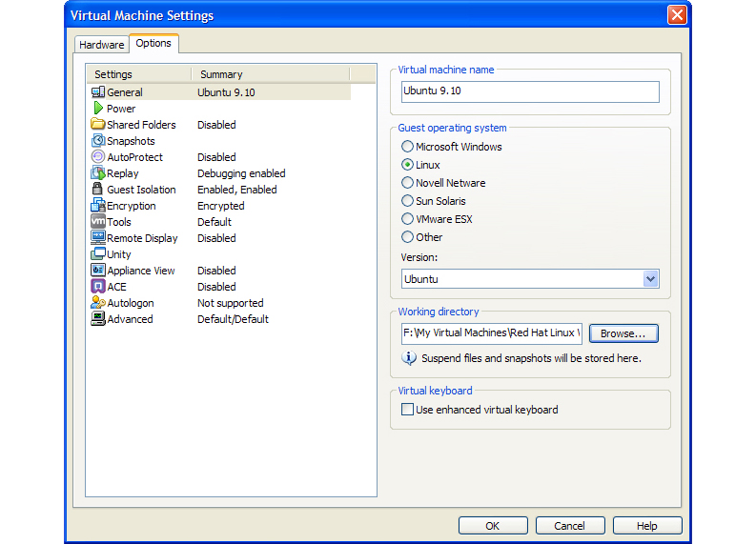Image resolution: width=756 pixels, height=544 pixels.
Task: Click the 'Enabled, Enabled' summary text
Action: [236, 190]
